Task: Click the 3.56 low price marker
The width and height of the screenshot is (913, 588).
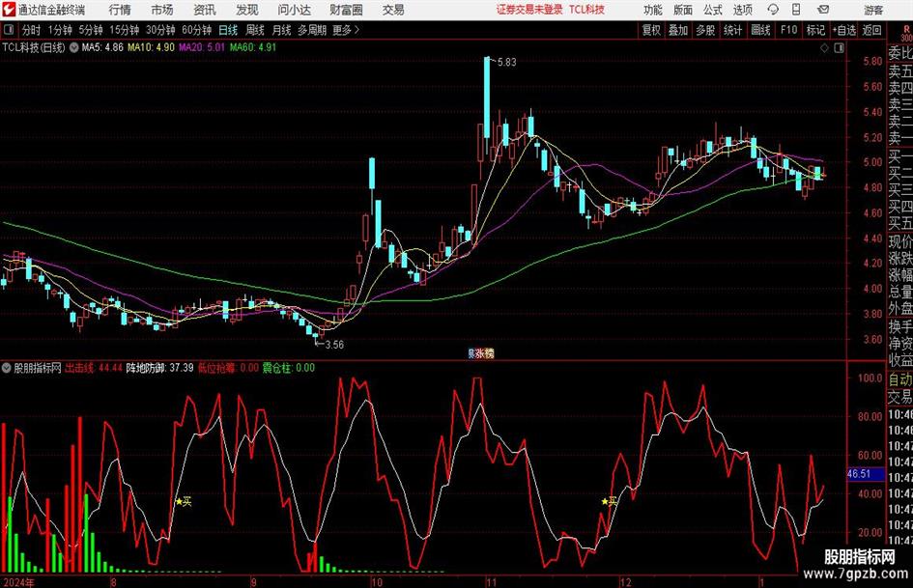Action: 334,345
